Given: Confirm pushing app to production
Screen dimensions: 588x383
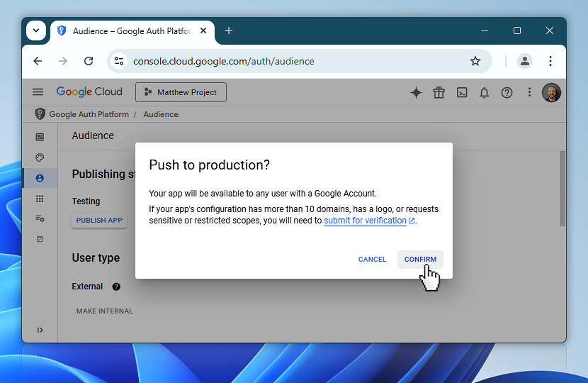Looking at the screenshot, I should [420, 260].
